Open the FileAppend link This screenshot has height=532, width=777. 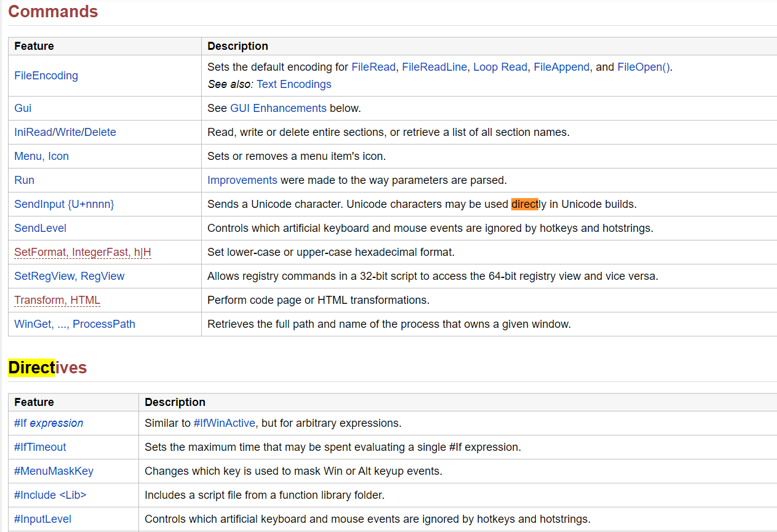[562, 67]
